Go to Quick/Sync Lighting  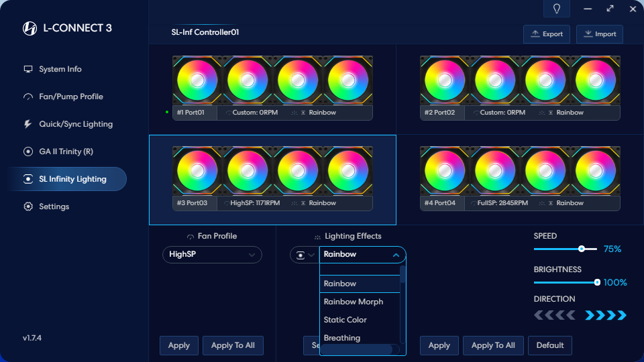point(67,124)
